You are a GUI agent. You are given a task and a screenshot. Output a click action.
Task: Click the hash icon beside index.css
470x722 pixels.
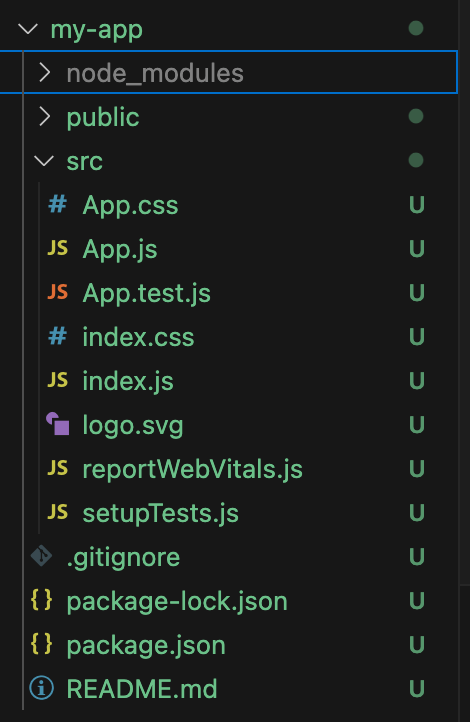click(58, 336)
